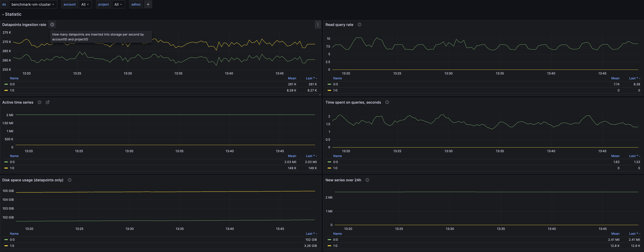The image size is (644, 252).
Task: Click info icon on Time spent on queries
Action: pos(387,102)
